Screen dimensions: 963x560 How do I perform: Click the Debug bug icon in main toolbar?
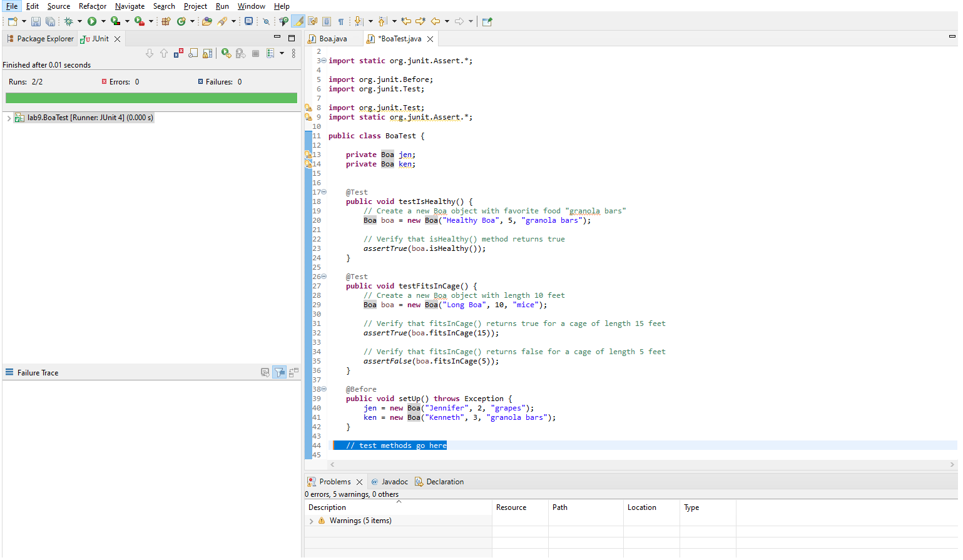tap(68, 21)
